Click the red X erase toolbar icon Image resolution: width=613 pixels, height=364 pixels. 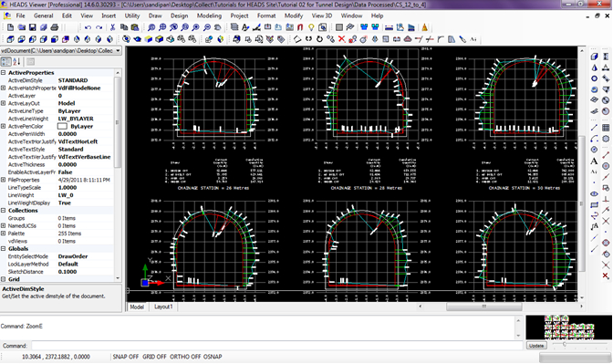pos(341,39)
